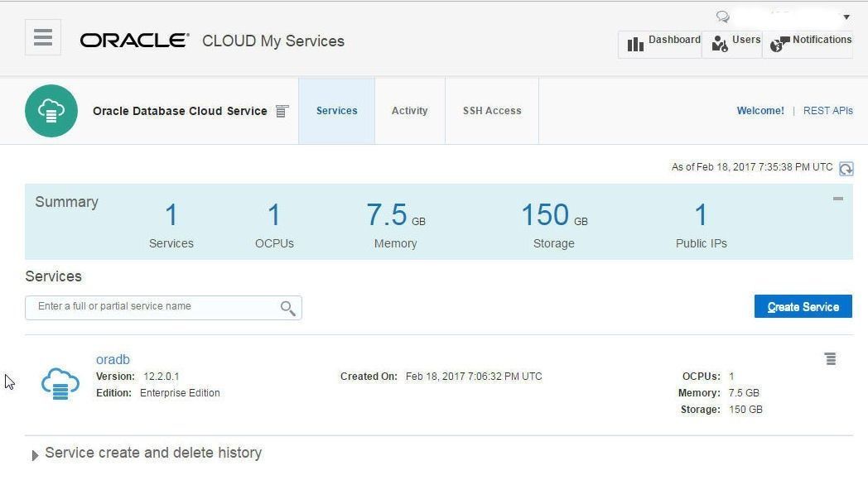
Task: Collapse the Summary panel
Action: click(x=838, y=198)
